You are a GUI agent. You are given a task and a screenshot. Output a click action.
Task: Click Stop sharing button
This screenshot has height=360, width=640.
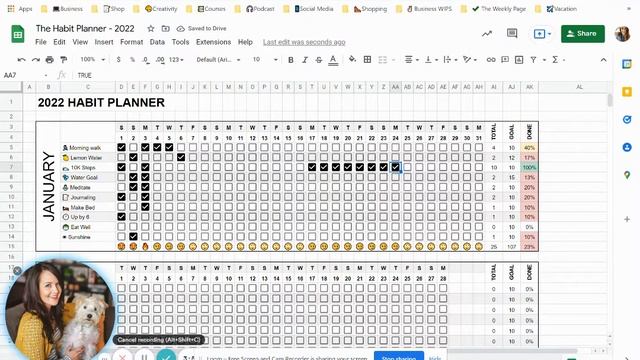click(399, 356)
